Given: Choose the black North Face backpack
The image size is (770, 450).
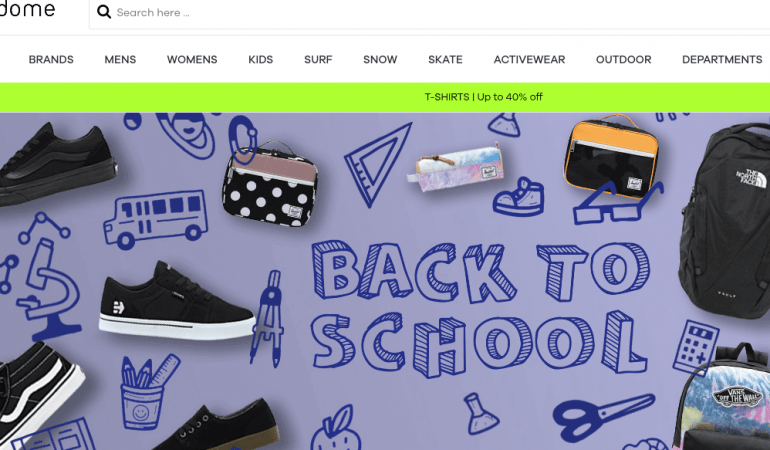Looking at the screenshot, I should [x=726, y=220].
